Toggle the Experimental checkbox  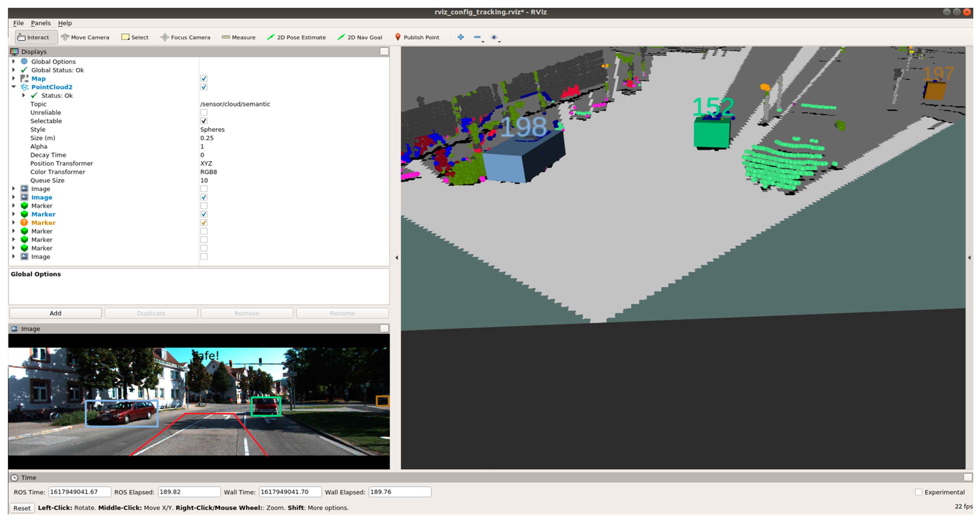coord(919,492)
